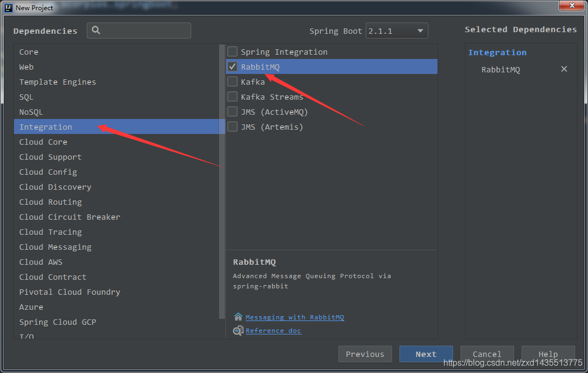588x373 pixels.
Task: Check JMS (ActiveMQ) checkbox
Action: [x=232, y=111]
